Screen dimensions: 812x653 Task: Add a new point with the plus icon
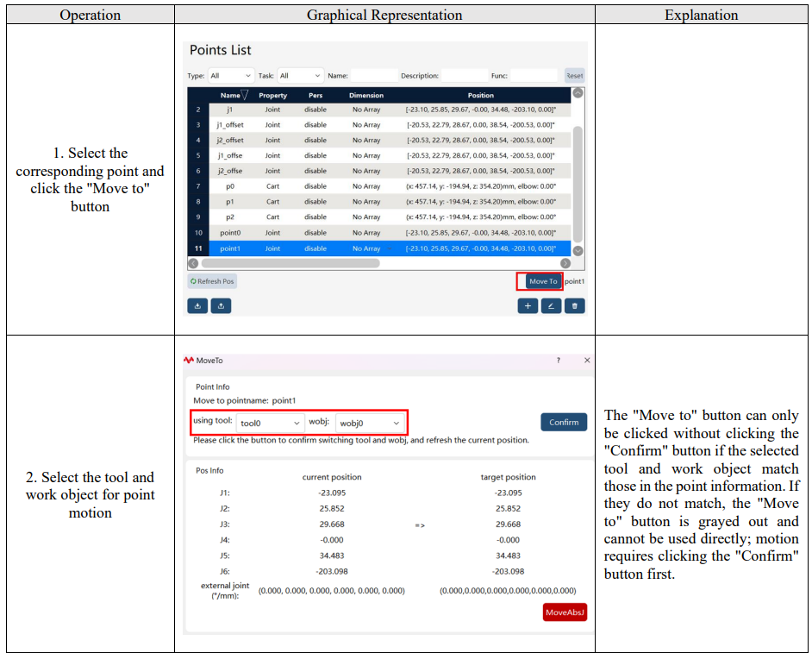coord(528,305)
